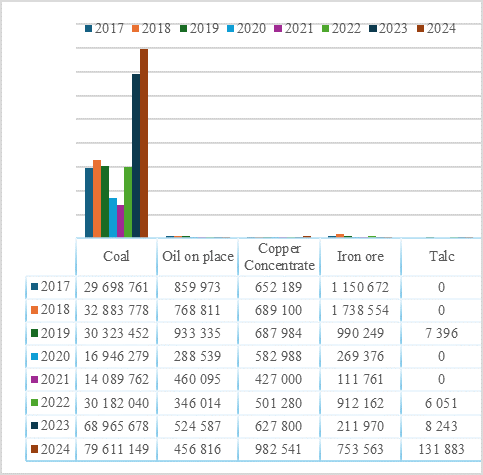Select the cell 524 587
Viewport: 483px width, 475px height.
point(198,426)
